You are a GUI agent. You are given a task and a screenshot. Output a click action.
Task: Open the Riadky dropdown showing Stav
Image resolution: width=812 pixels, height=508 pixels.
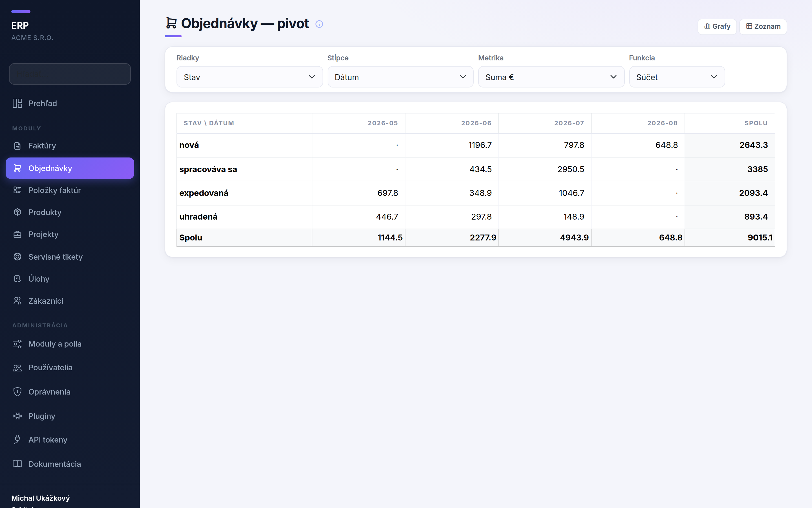tap(250, 77)
